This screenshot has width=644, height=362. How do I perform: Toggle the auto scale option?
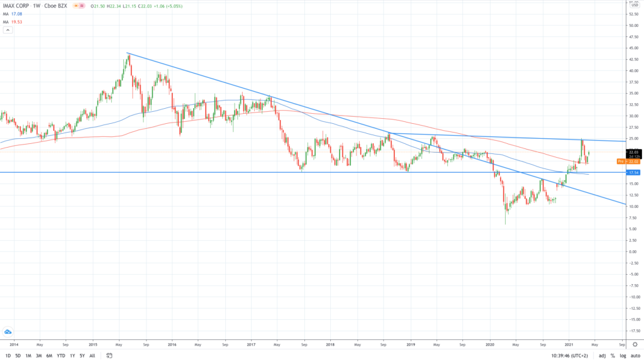pos(635,355)
